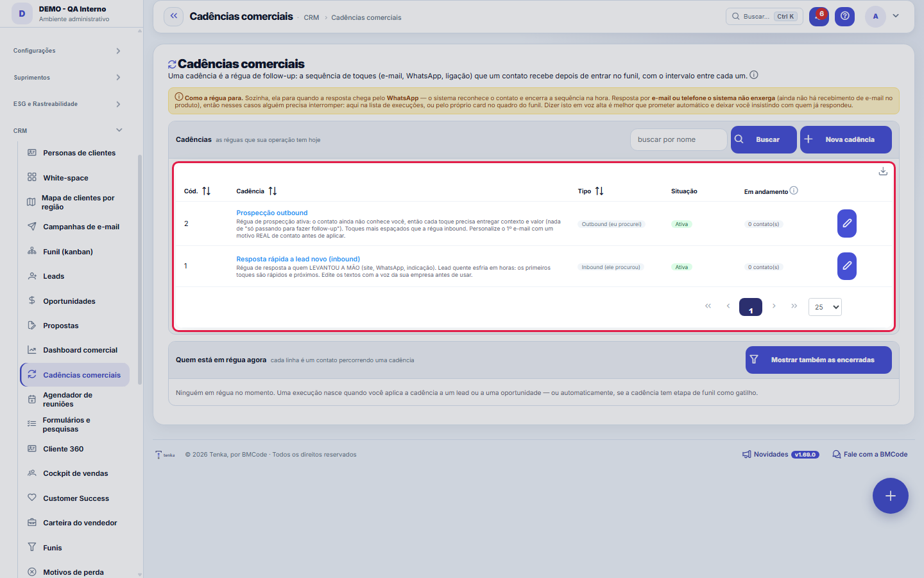This screenshot has height=578, width=924.
Task: Download the cadences table export
Action: click(x=883, y=171)
